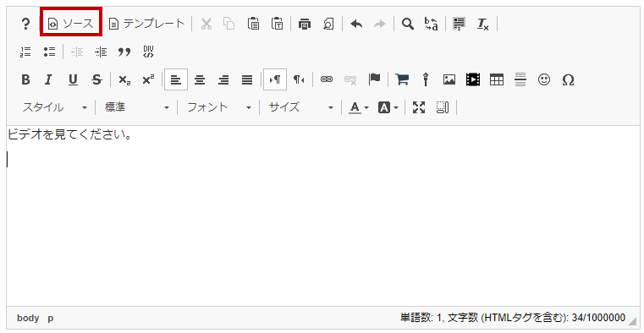Image resolution: width=644 pixels, height=333 pixels.
Task: Apply block quote formatting
Action: point(124,52)
